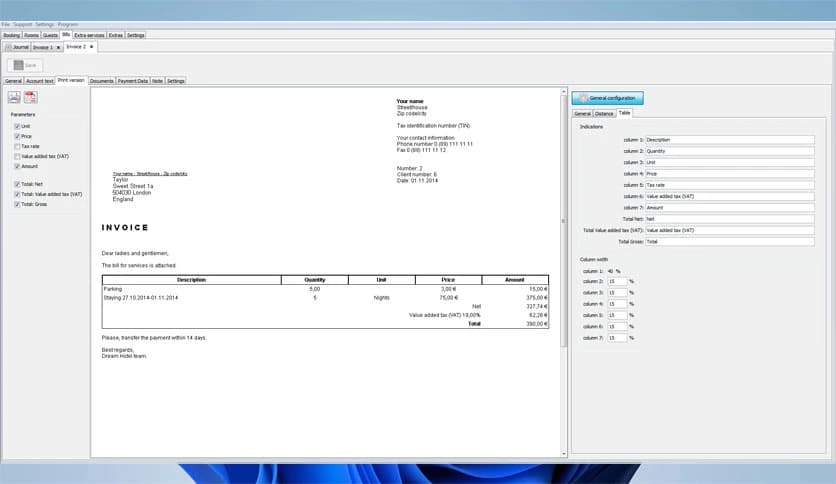The width and height of the screenshot is (836, 484).
Task: Click the invoice preview vertical scrollbar
Action: [564, 220]
